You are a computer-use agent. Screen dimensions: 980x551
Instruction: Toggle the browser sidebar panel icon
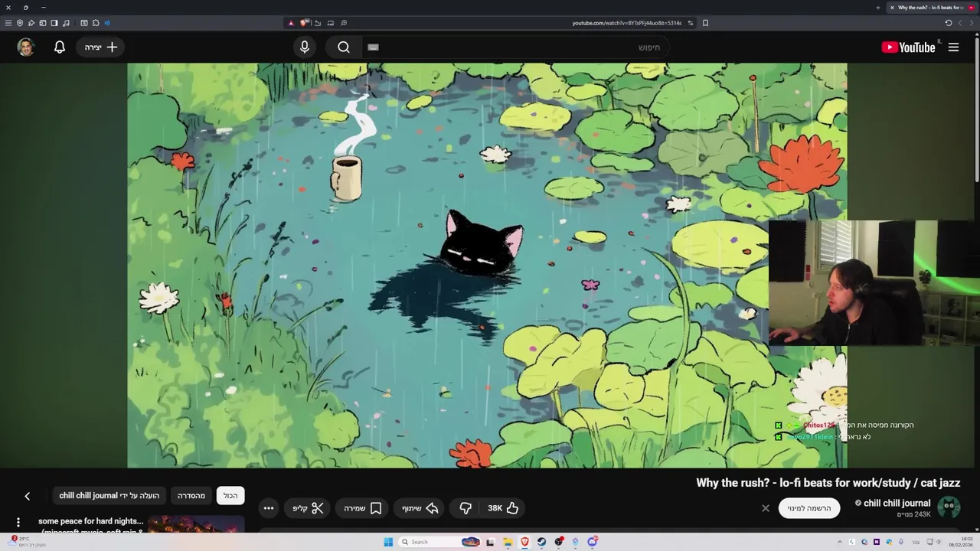54,23
